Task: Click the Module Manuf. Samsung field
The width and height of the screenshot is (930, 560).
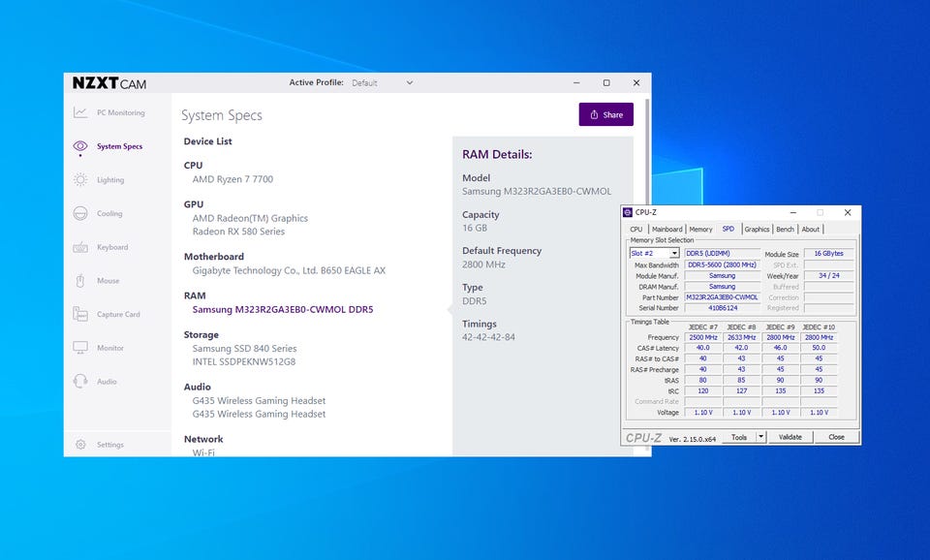Action: tap(722, 276)
